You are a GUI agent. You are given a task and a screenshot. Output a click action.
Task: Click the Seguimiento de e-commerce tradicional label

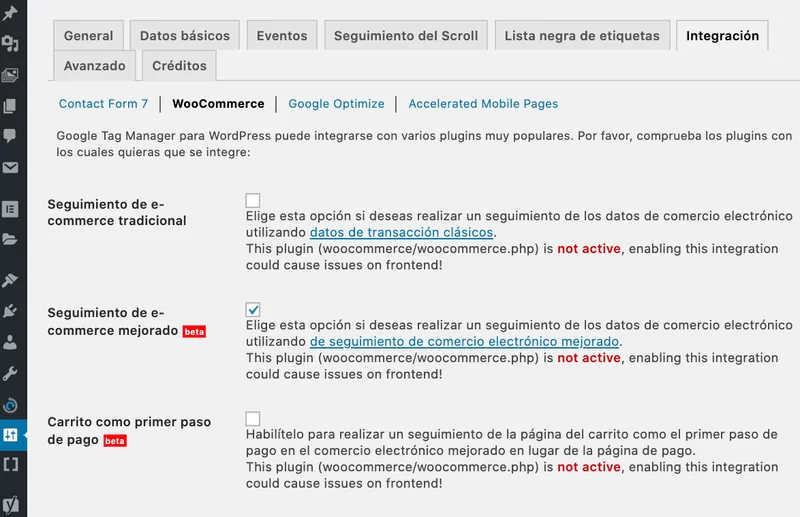(x=117, y=212)
